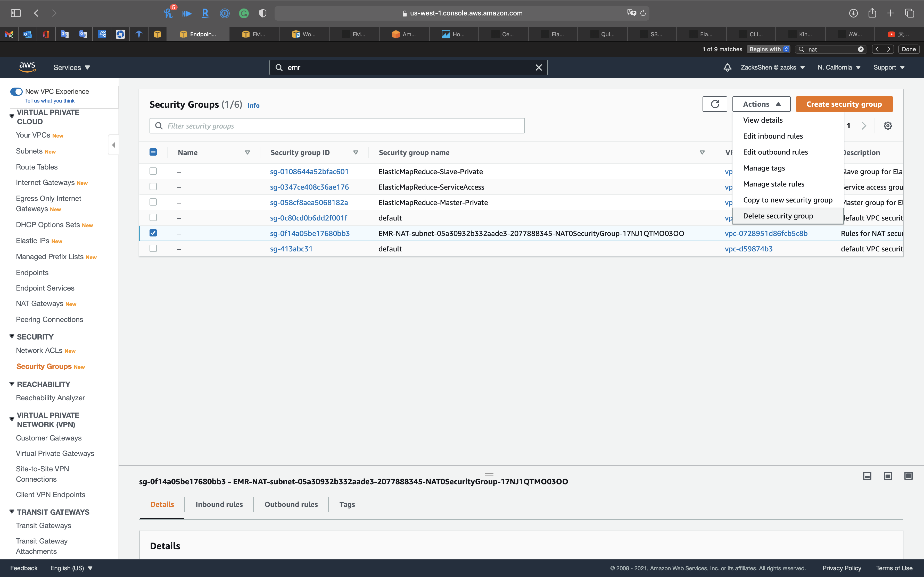
Task: Choose Delete security group from Actions
Action: [x=778, y=216]
